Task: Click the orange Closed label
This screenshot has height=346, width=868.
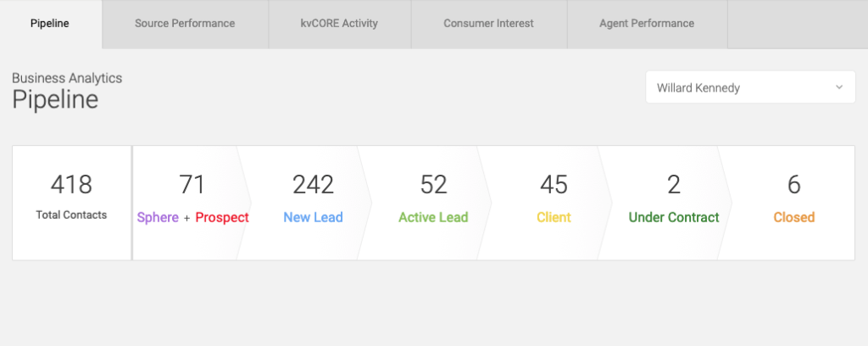Action: click(793, 218)
